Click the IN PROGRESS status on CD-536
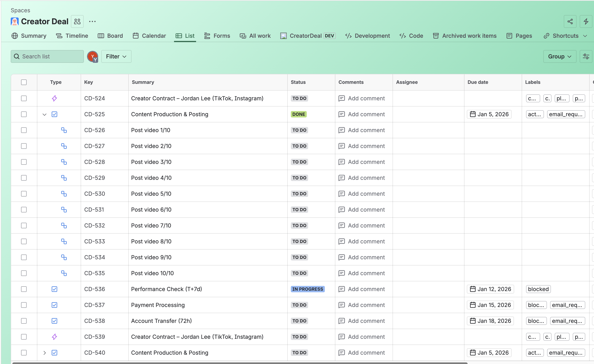Viewport: 594px width, 364px height. pyautogui.click(x=307, y=289)
